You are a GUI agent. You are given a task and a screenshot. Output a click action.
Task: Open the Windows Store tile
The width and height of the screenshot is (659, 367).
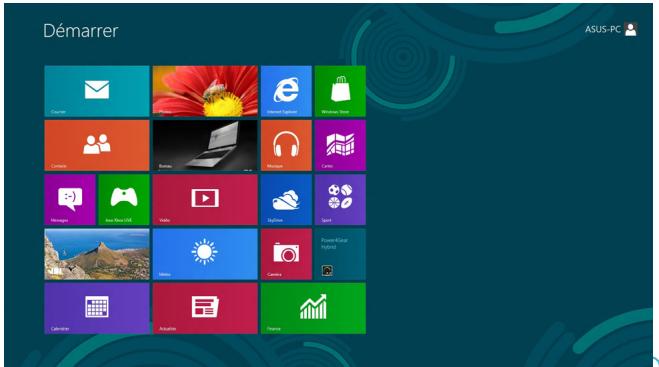pyautogui.click(x=340, y=91)
